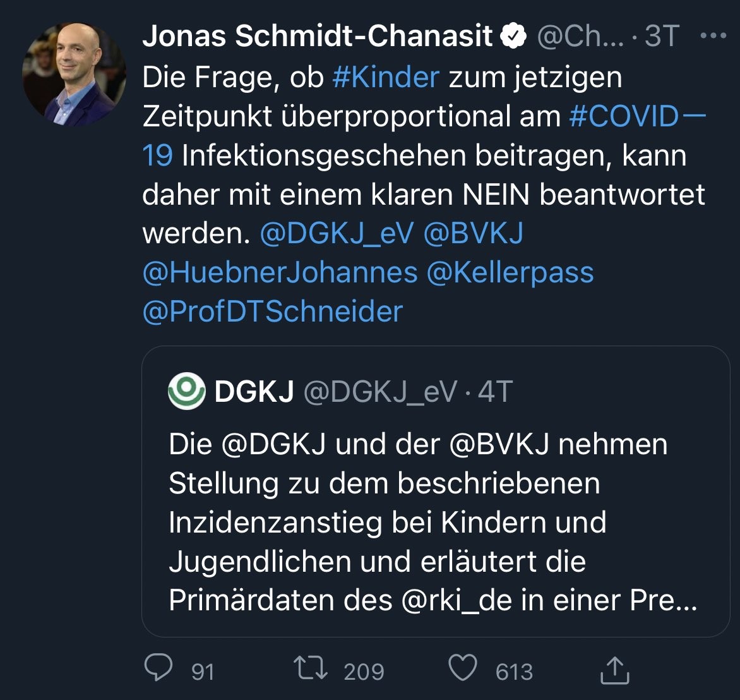Open the #COVID-19 hashtag link
The image size is (740, 700).
coord(635,117)
